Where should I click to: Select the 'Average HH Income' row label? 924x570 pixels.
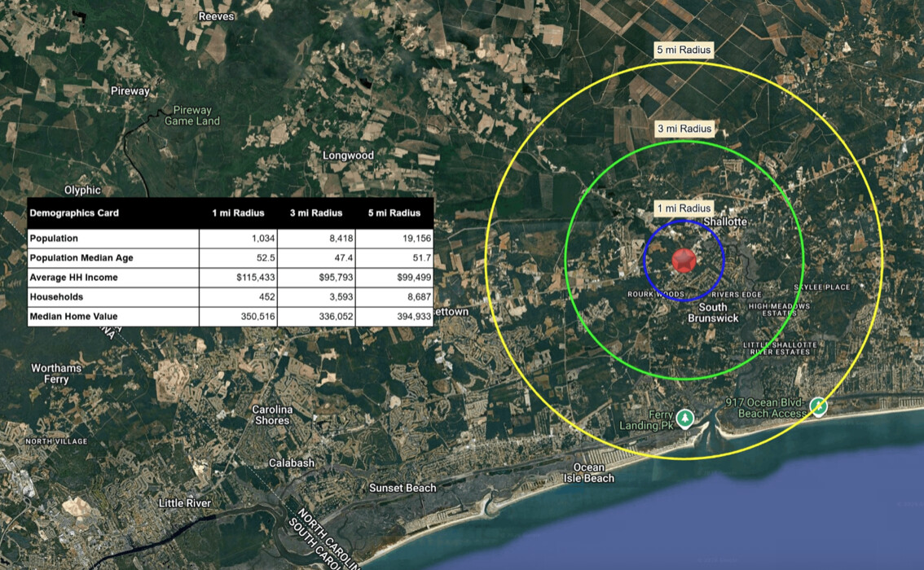73,278
